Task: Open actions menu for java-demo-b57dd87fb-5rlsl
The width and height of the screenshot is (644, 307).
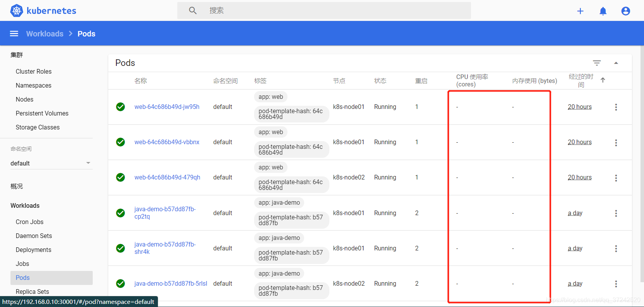Action: click(x=616, y=284)
